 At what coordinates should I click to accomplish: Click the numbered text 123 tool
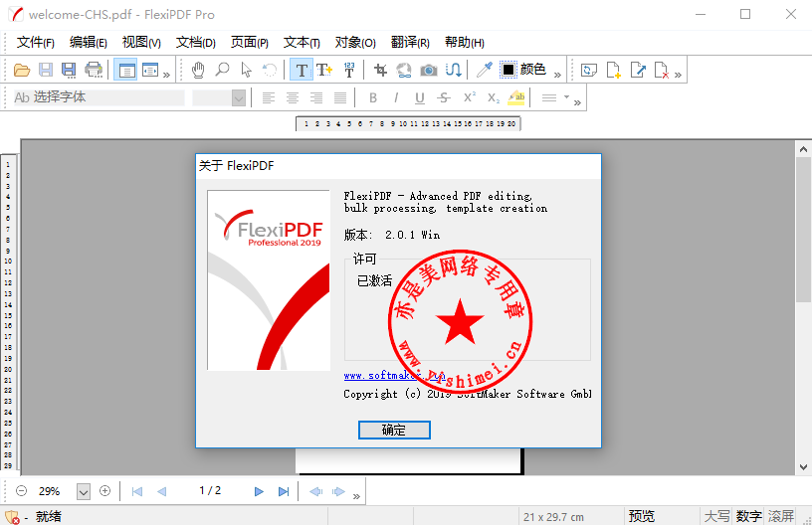[349, 70]
